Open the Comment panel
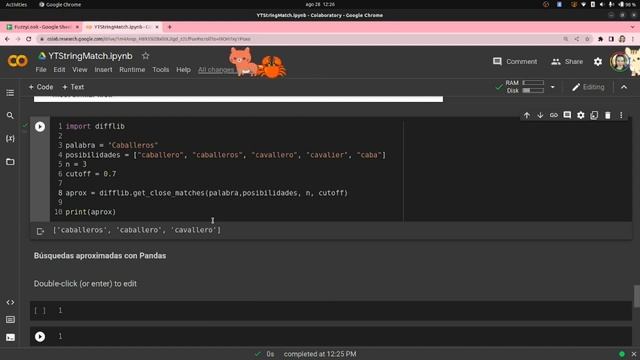640x360 pixels. [x=515, y=62]
